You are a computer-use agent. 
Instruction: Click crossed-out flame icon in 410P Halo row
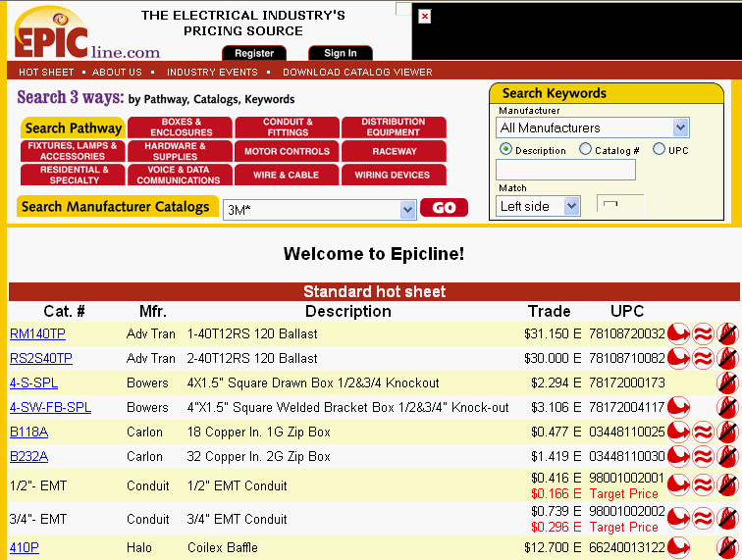[x=728, y=547]
